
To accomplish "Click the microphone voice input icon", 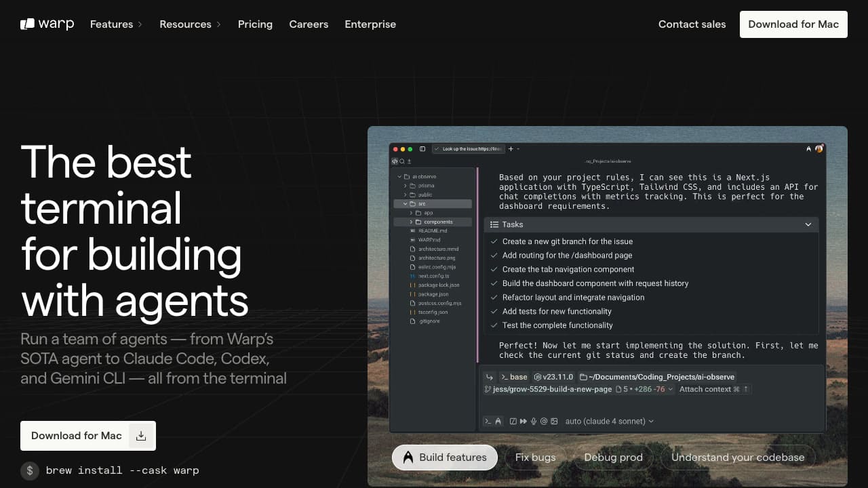I will pyautogui.click(x=534, y=422).
